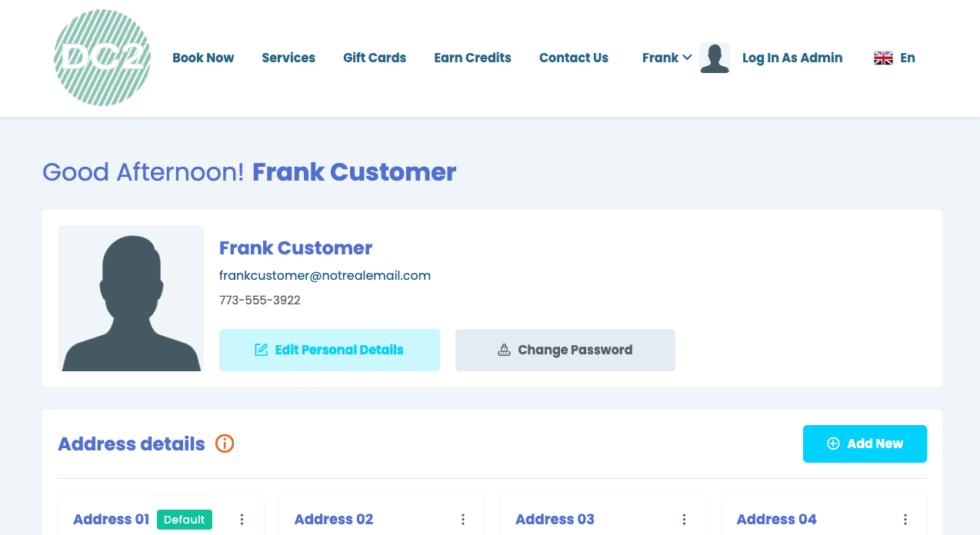
Task: Click the UK flag language icon
Action: point(883,58)
